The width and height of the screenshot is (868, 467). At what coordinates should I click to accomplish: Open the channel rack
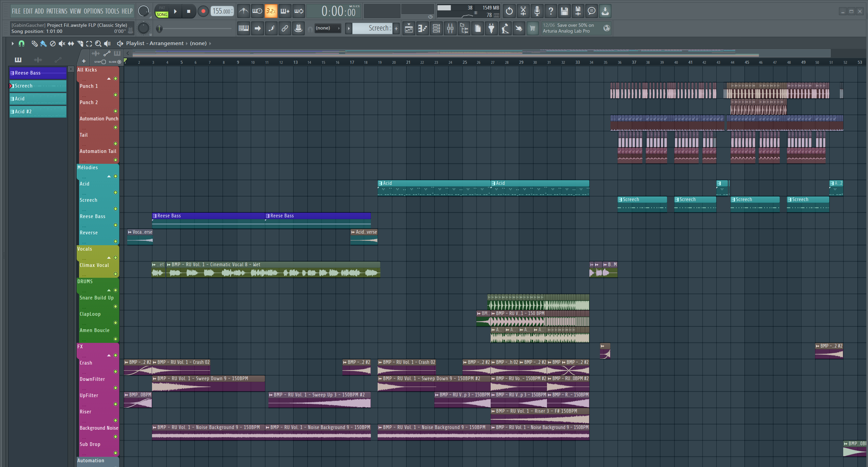[x=436, y=28]
